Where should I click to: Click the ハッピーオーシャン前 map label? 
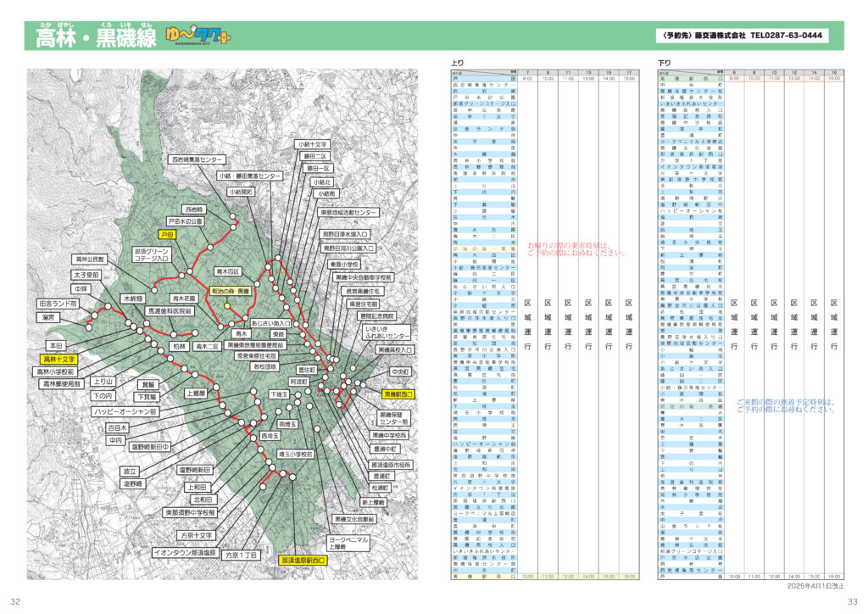[125, 411]
